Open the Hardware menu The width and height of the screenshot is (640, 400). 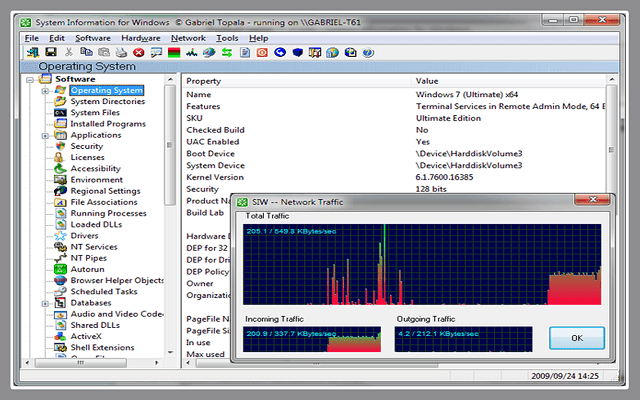[140, 38]
